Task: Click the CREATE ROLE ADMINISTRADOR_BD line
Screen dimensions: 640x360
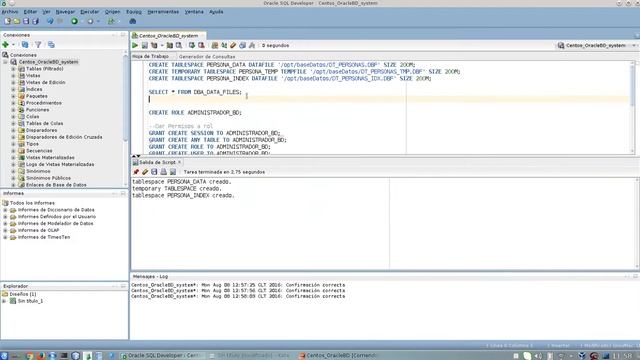Action: (195, 113)
